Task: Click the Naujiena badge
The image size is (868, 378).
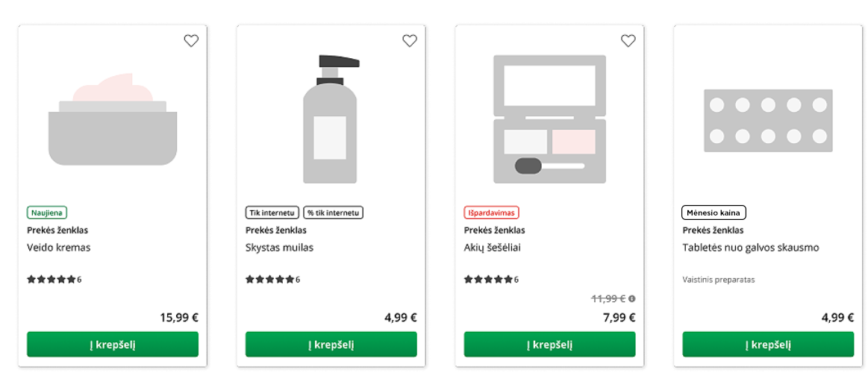Action: tap(47, 212)
